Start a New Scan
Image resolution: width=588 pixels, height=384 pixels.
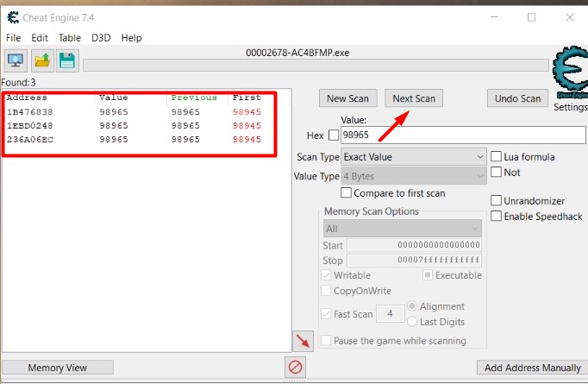348,98
